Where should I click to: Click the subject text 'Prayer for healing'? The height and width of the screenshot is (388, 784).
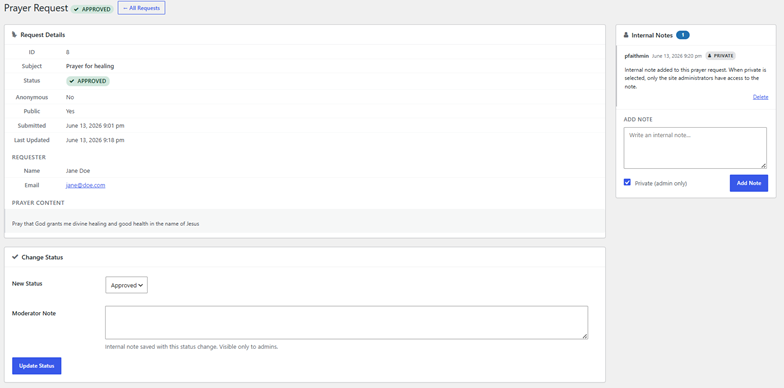click(x=90, y=66)
